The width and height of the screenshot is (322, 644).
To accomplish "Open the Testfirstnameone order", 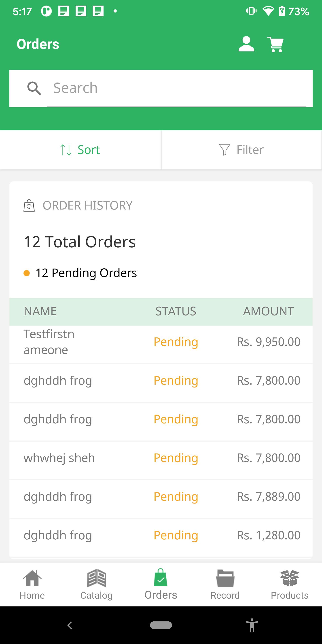I will 161,342.
